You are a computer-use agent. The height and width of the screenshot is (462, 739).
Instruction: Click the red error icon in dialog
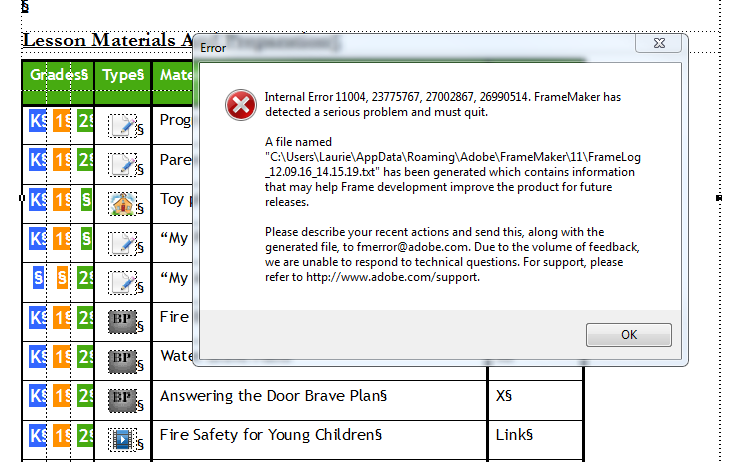pyautogui.click(x=241, y=105)
